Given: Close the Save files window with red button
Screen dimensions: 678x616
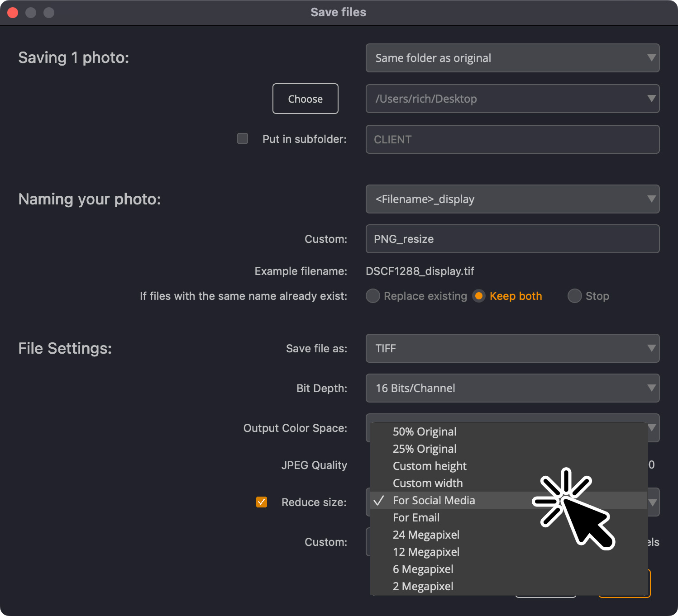Looking at the screenshot, I should (13, 13).
